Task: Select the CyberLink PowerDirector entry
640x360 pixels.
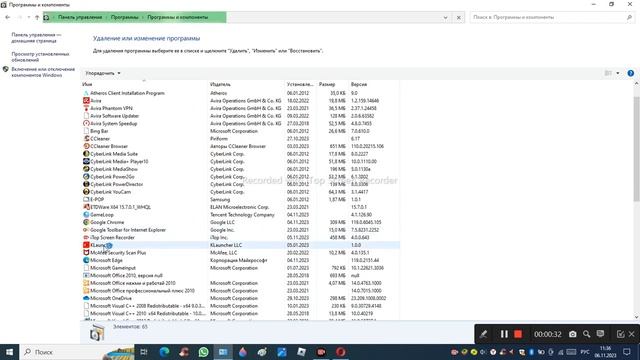Action: [240, 184]
